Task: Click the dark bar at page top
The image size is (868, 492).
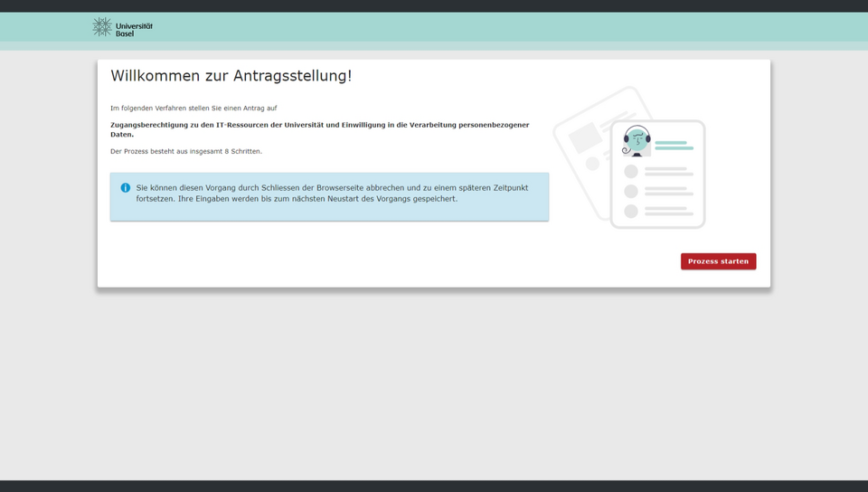Action: pyautogui.click(x=434, y=5)
